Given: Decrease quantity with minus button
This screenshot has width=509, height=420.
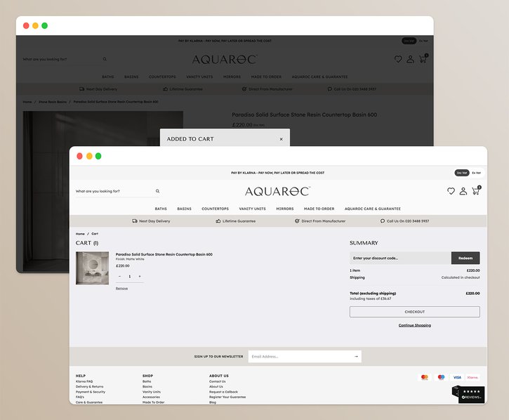Looking at the screenshot, I should pyautogui.click(x=120, y=277).
